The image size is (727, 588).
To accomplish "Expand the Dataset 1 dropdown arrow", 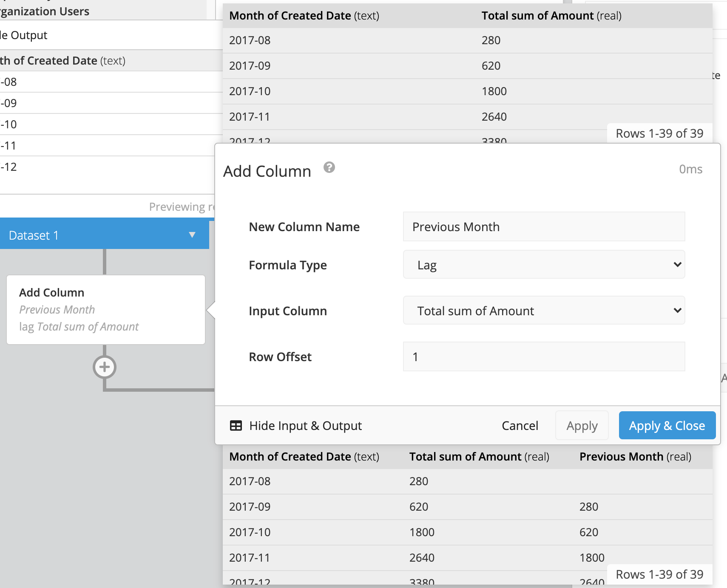I will [x=192, y=235].
